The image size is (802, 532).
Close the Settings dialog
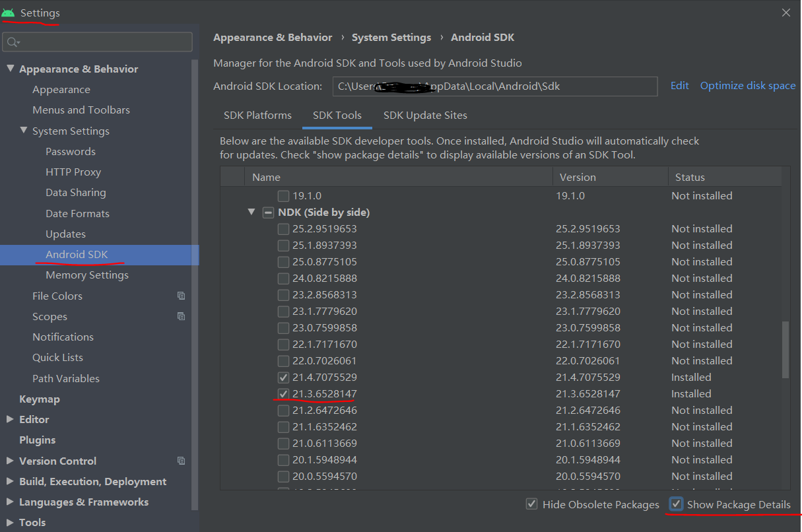tap(785, 13)
